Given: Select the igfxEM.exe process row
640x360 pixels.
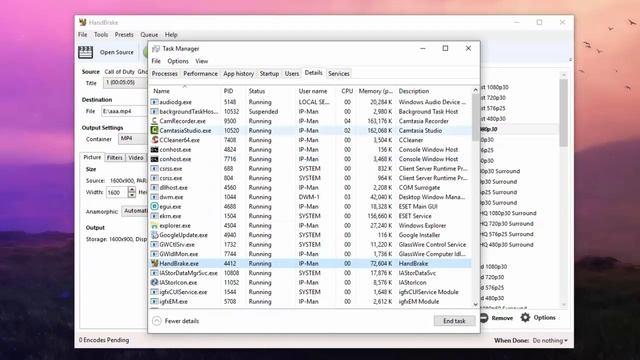Looking at the screenshot, I should click(x=311, y=302).
